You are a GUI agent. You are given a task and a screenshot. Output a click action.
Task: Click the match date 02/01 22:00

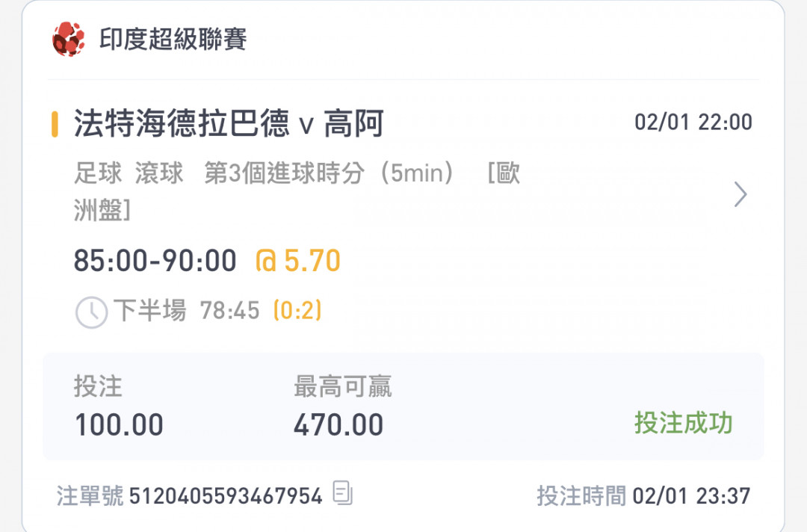[x=693, y=123]
